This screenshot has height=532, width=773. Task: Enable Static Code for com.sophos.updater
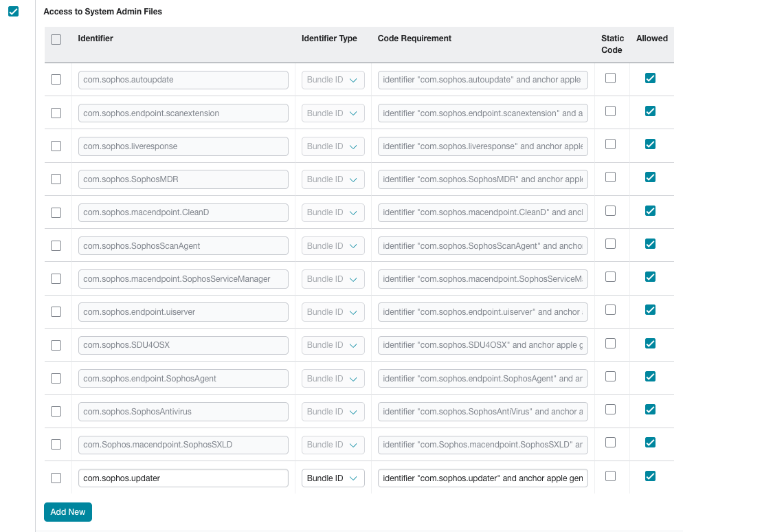click(x=610, y=476)
